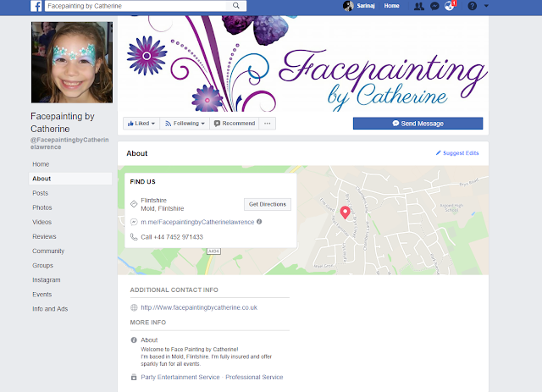Click Mold, Flintshire address text
Viewport: 542px width, 392px height.
163,209
